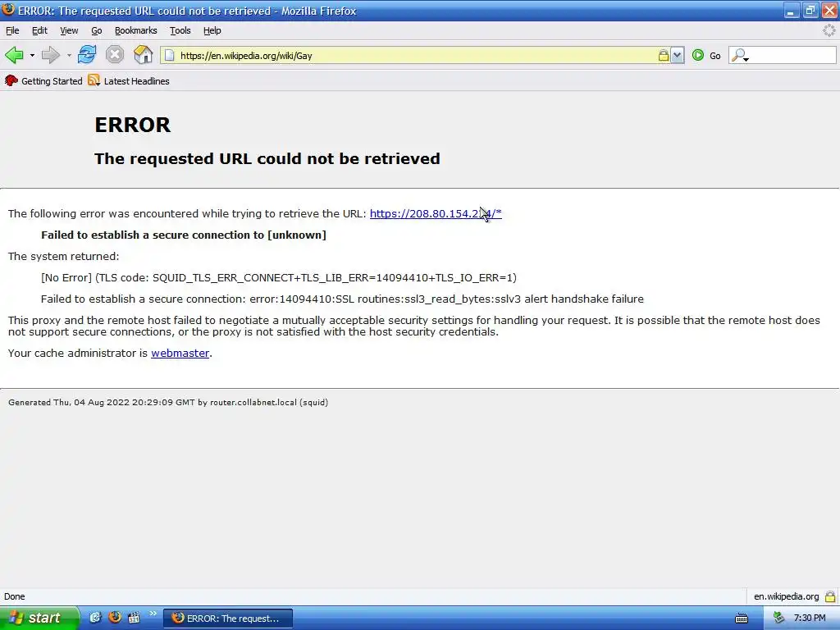Open the Forward history dropdown arrow
Screen dimensions: 840x630
[x=69, y=55]
